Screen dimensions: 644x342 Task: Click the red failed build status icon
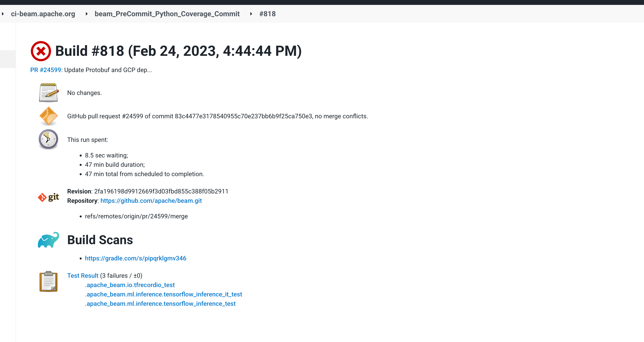pos(41,51)
